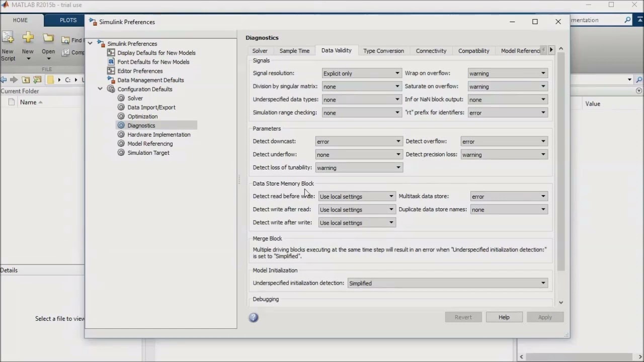This screenshot has width=644, height=362.
Task: Click the Help button
Action: [504, 317]
